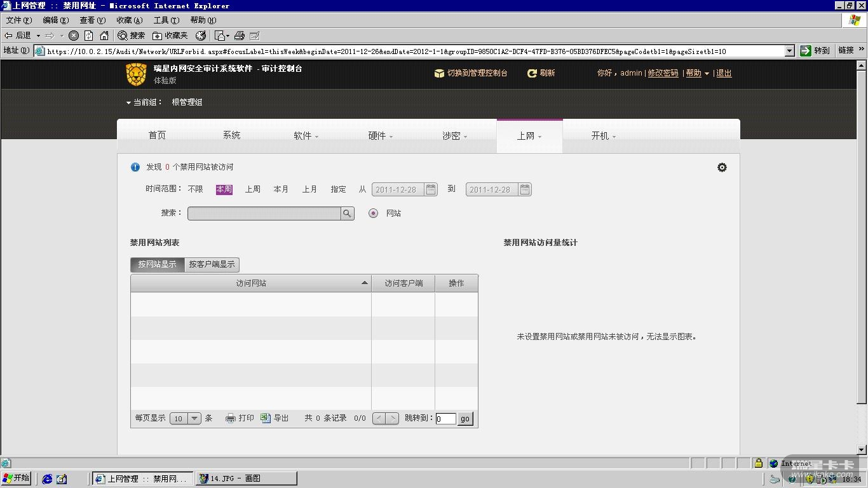Click the 转到 go button
The image size is (868, 488).
coord(815,51)
